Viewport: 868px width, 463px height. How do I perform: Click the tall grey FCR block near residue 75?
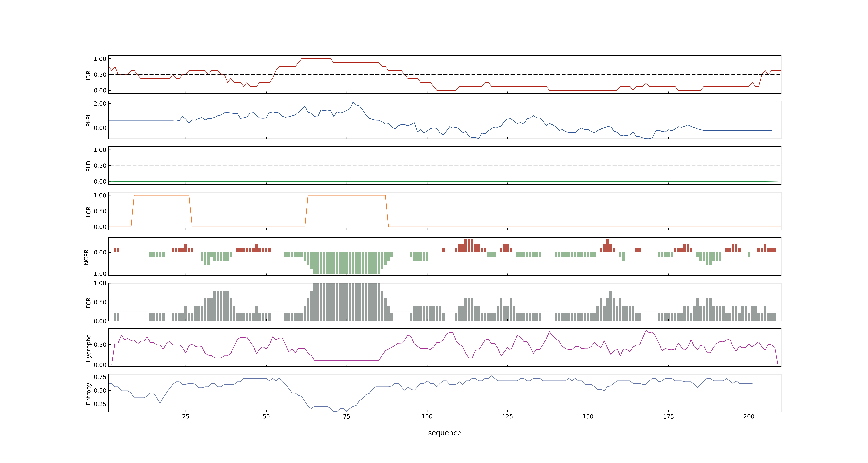[347, 302]
